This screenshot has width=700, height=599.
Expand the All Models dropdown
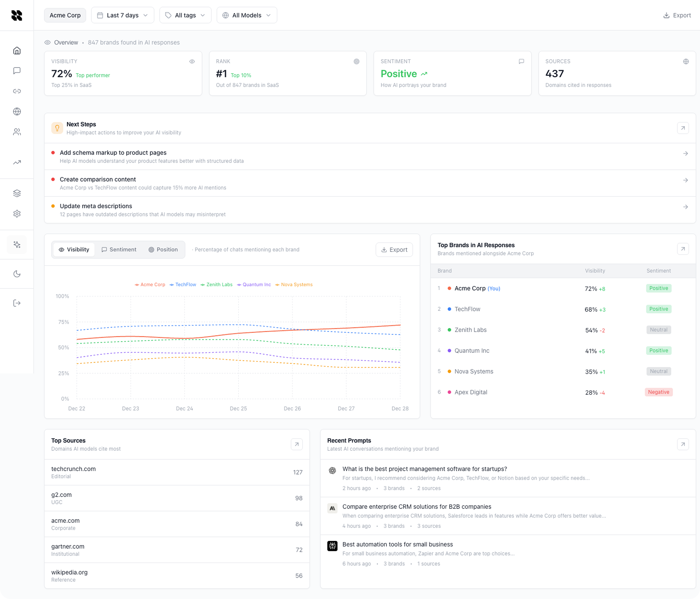[x=247, y=15]
